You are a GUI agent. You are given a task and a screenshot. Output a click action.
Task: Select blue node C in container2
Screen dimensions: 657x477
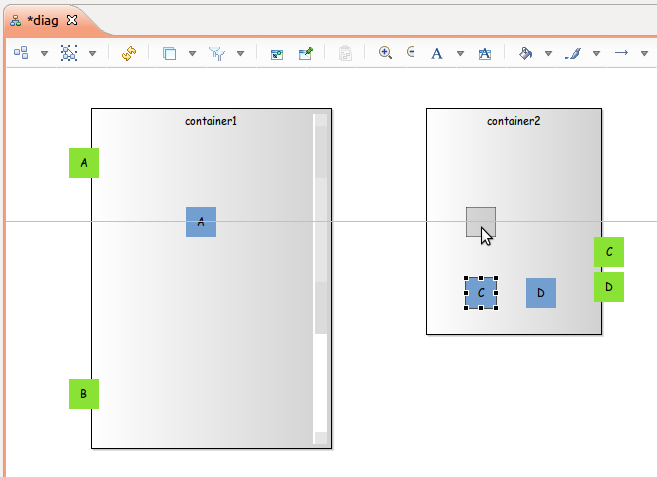click(x=481, y=293)
